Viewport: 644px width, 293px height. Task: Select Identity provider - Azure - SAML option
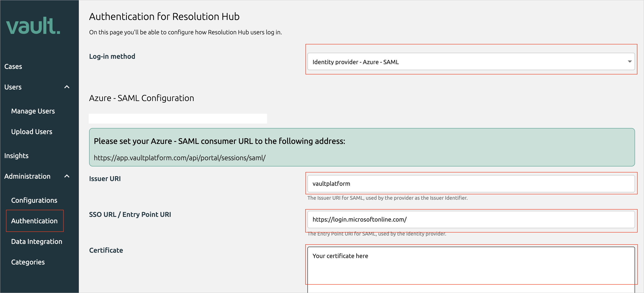click(471, 62)
